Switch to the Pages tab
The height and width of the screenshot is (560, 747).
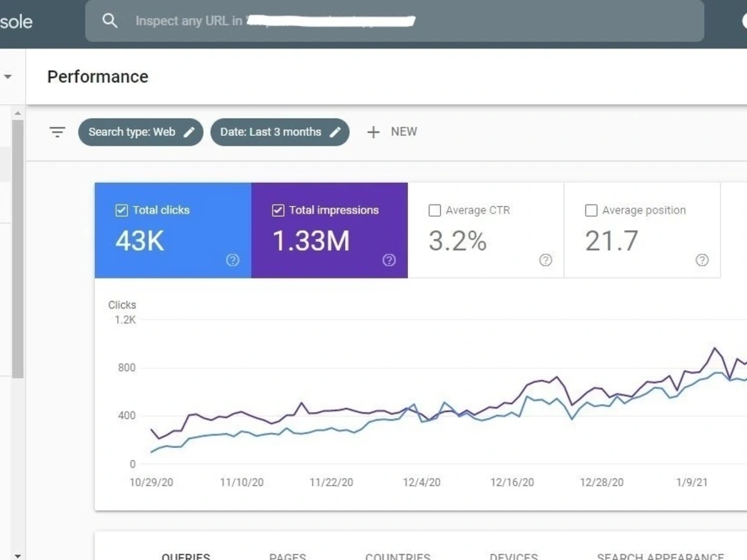[x=288, y=556]
